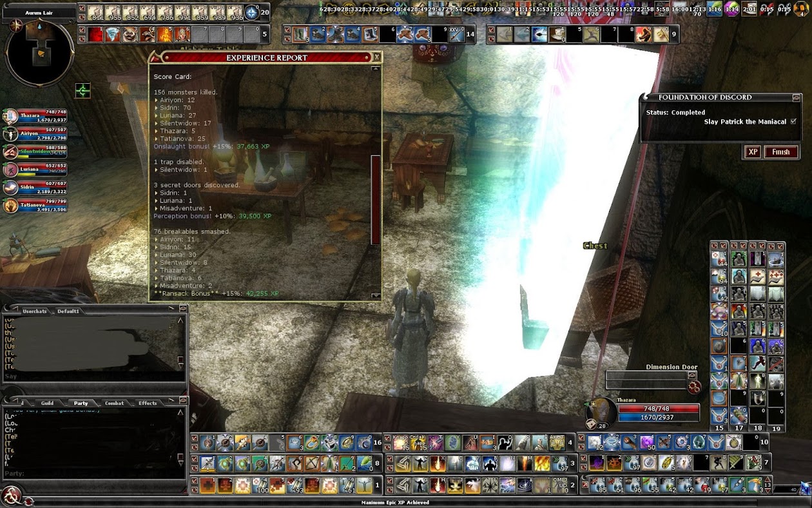The image size is (812, 508).
Task: Open the mail icon beside Thazara's portrait
Action: pos(591,424)
